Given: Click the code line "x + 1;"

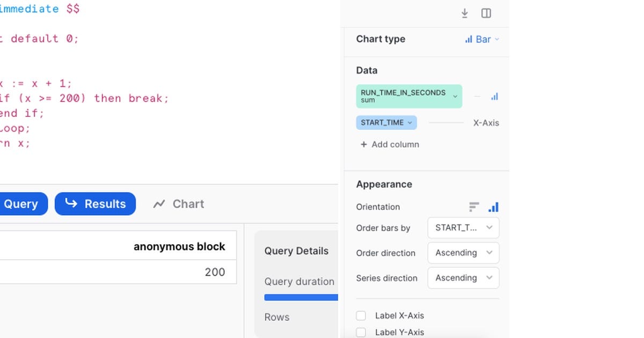Looking at the screenshot, I should pyautogui.click(x=36, y=83).
